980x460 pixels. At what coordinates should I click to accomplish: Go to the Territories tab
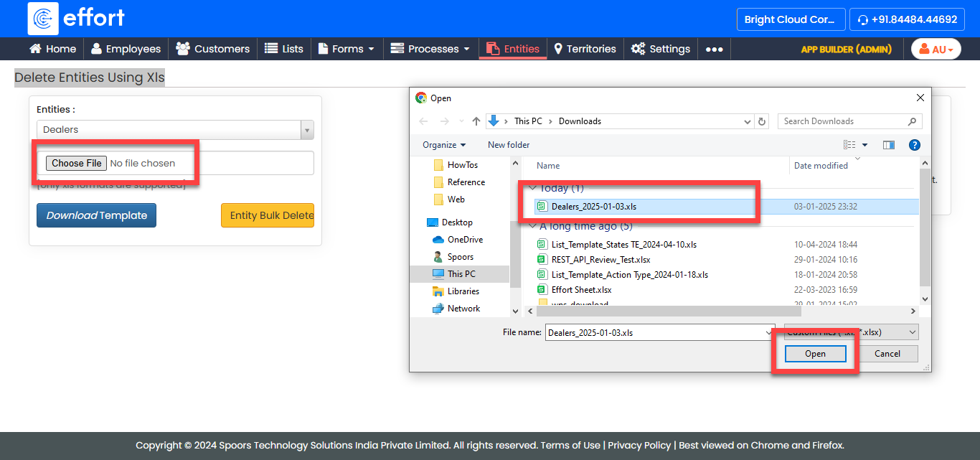point(584,49)
